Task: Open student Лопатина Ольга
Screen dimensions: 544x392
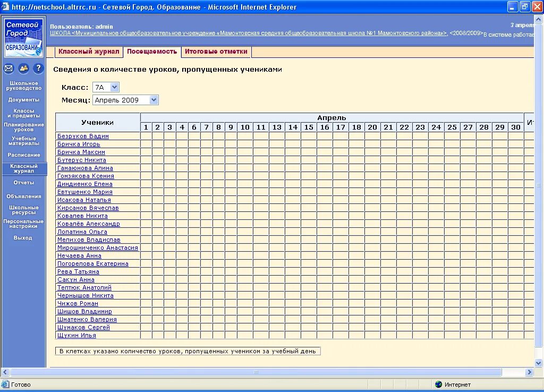Action: tap(82, 232)
